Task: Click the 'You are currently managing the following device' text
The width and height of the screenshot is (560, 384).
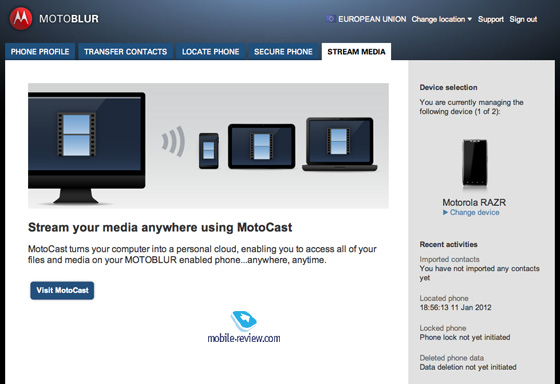Action: point(471,107)
